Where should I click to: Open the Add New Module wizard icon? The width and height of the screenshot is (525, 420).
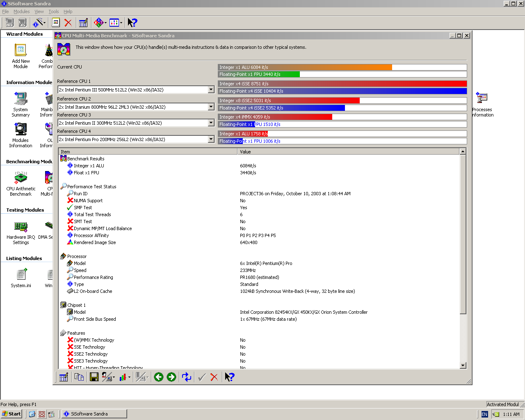click(21, 50)
